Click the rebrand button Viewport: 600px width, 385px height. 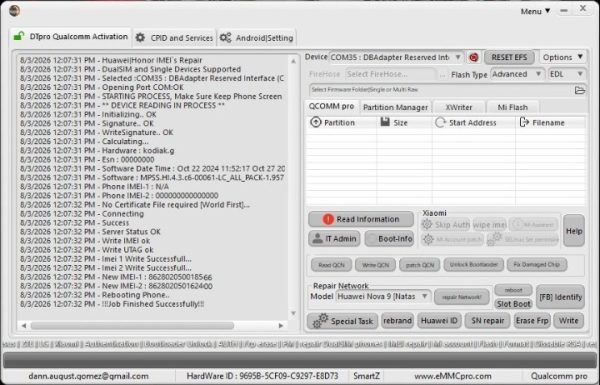pyautogui.click(x=397, y=321)
